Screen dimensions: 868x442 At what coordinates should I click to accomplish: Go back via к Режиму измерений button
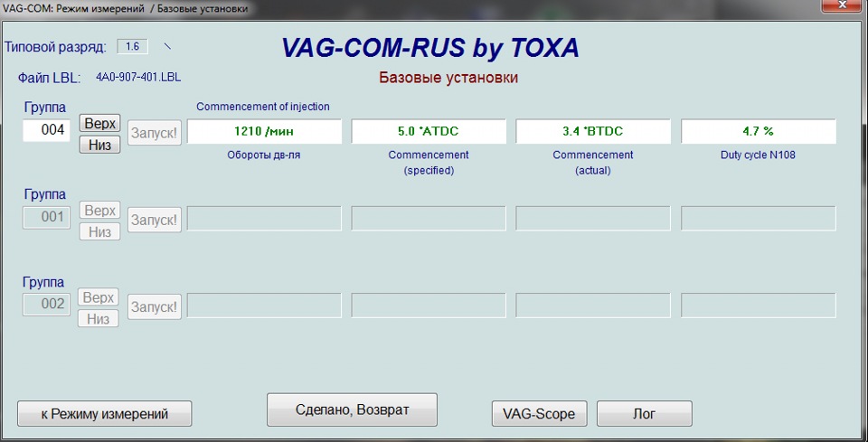pyautogui.click(x=105, y=414)
